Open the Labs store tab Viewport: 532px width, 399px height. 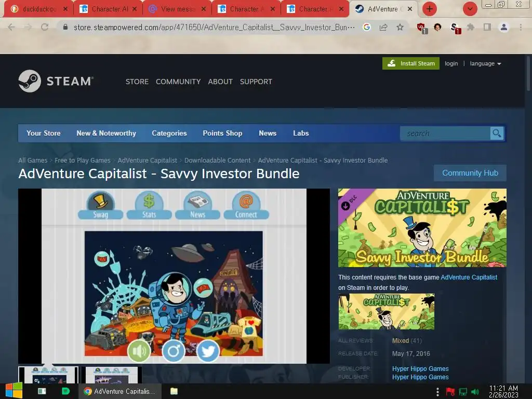(301, 134)
